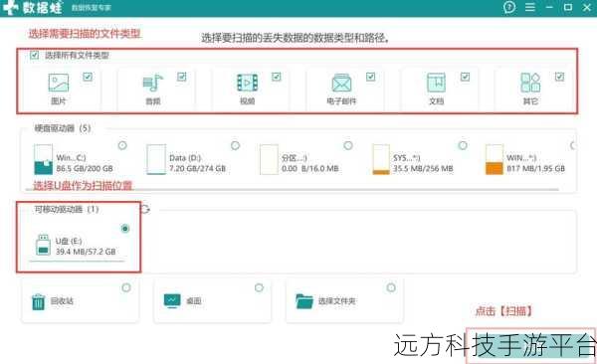Refresh the removable drives list

[x=145, y=209]
